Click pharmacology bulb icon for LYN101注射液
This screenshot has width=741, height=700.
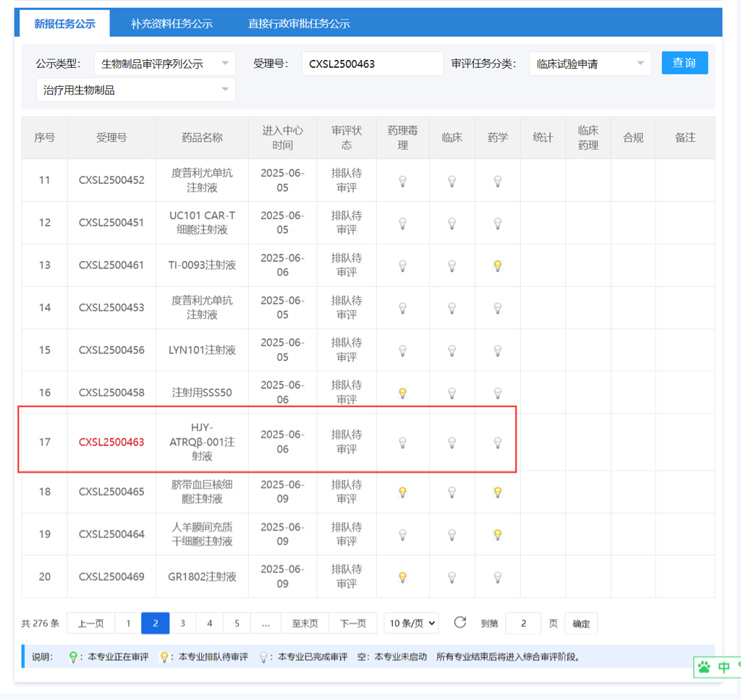(402, 351)
